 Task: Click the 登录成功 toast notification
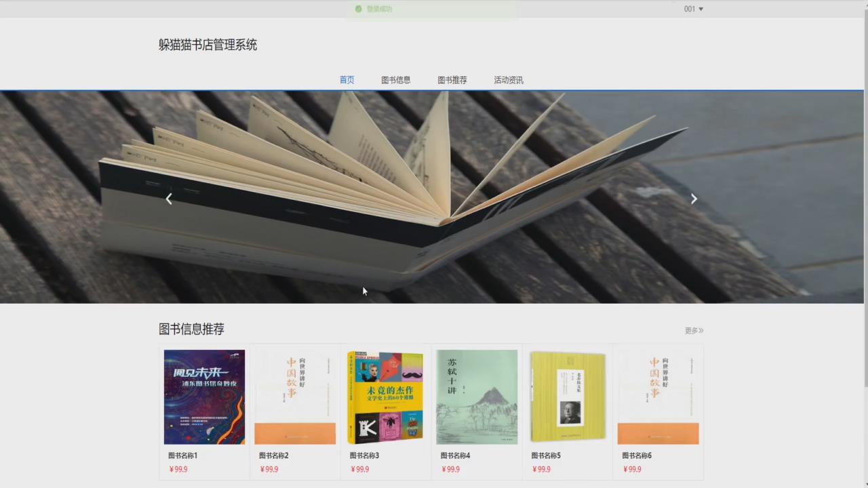click(x=380, y=9)
